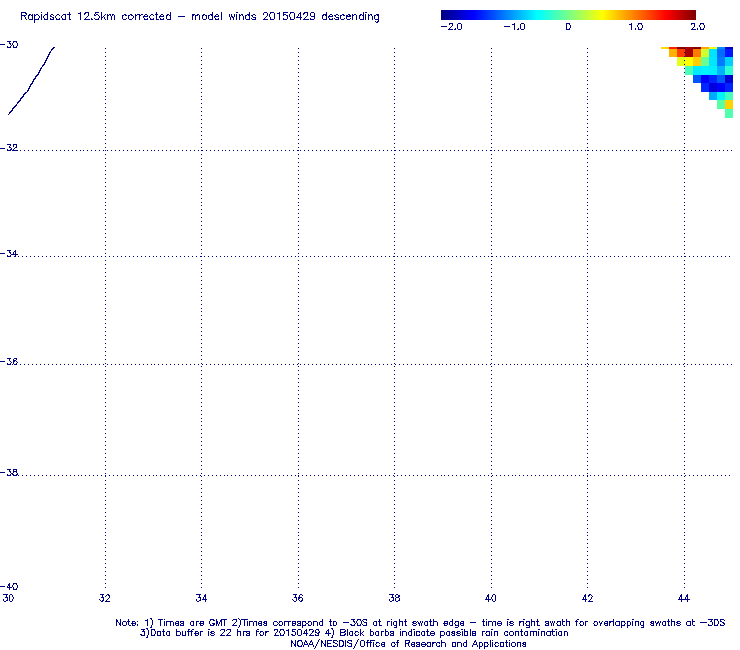Click the 32 longitude axis label

(x=105, y=599)
